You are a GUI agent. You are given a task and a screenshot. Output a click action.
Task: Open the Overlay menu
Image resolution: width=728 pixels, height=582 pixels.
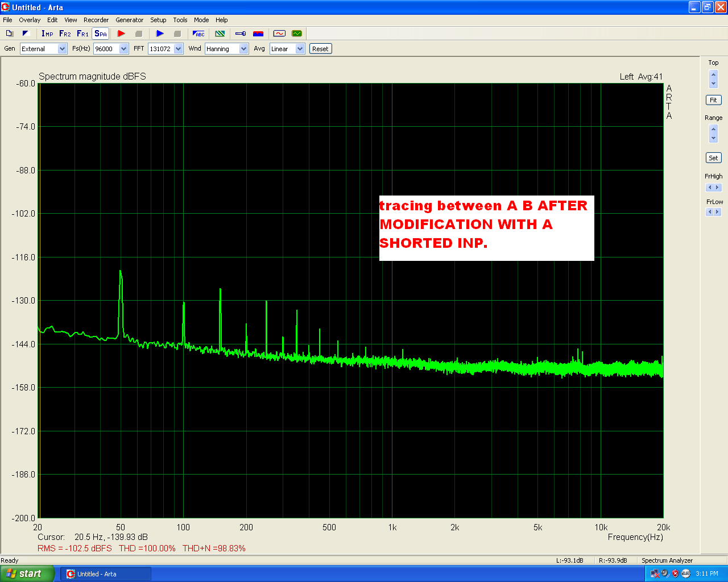tap(30, 20)
